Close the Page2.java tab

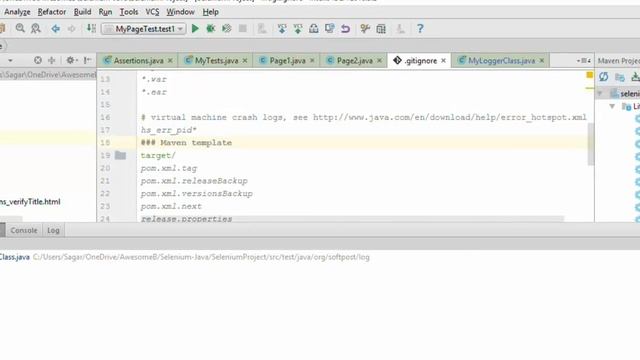click(x=380, y=60)
